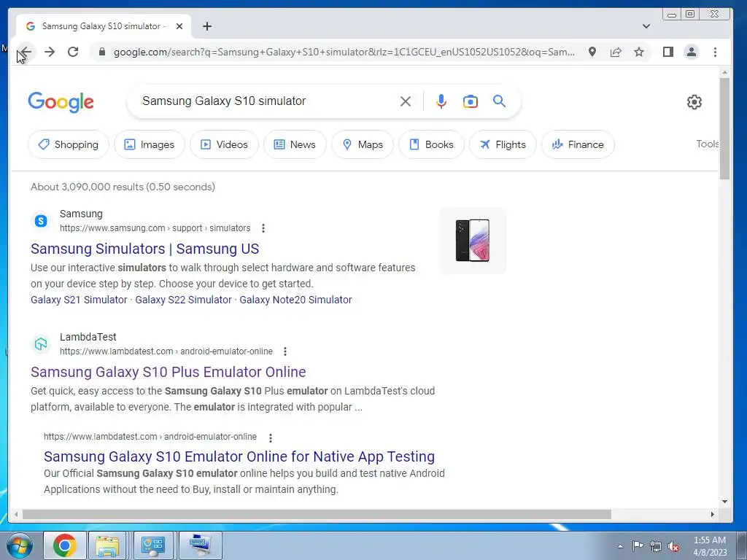Viewport: 747px width, 560px height.
Task: Click the muted volume tray icon
Action: tap(673, 546)
